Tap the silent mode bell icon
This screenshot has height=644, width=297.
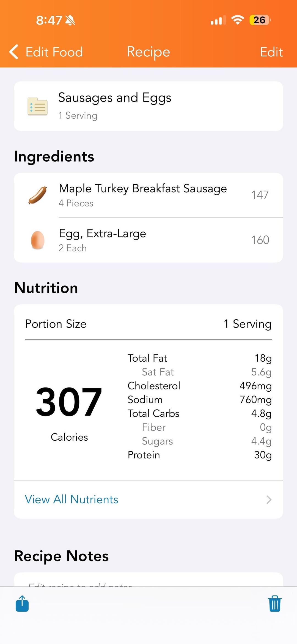pos(70,20)
